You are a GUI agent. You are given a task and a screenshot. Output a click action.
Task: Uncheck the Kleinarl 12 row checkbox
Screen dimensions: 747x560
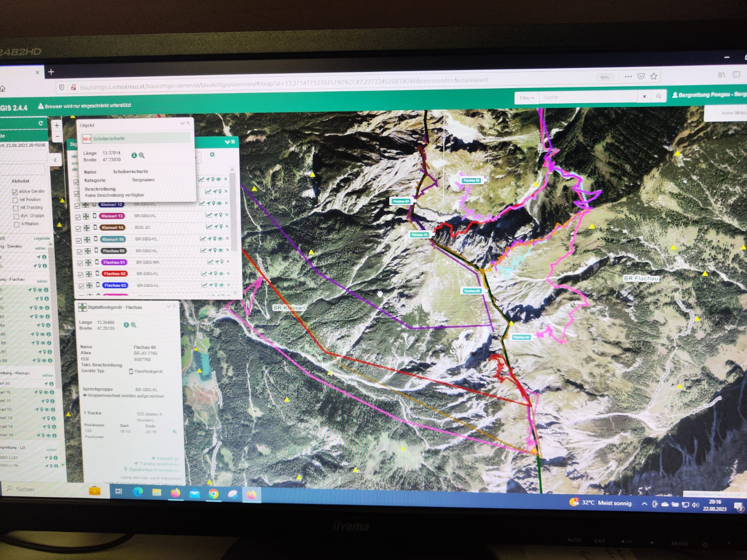(x=78, y=205)
